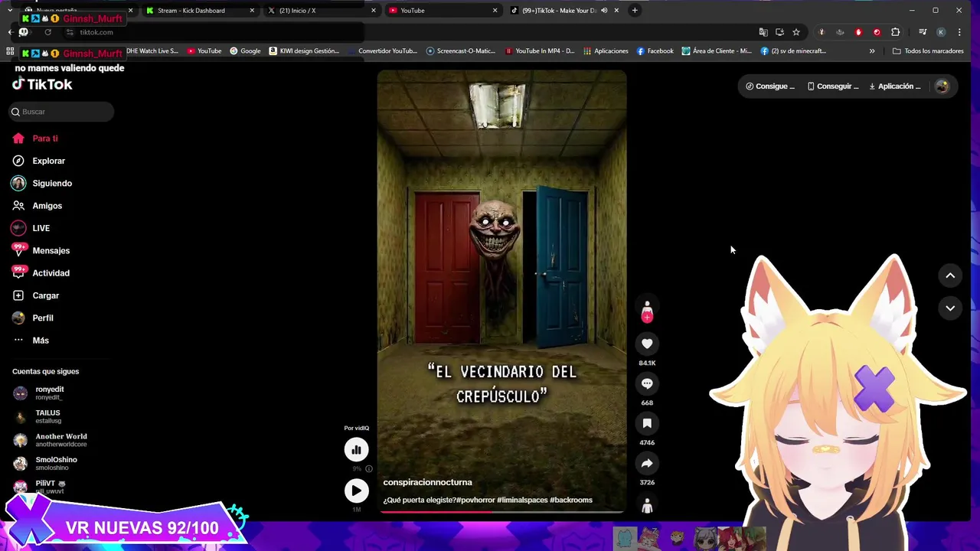Click the Aplicación... download button
Screen dimensions: 980x551
(895, 86)
